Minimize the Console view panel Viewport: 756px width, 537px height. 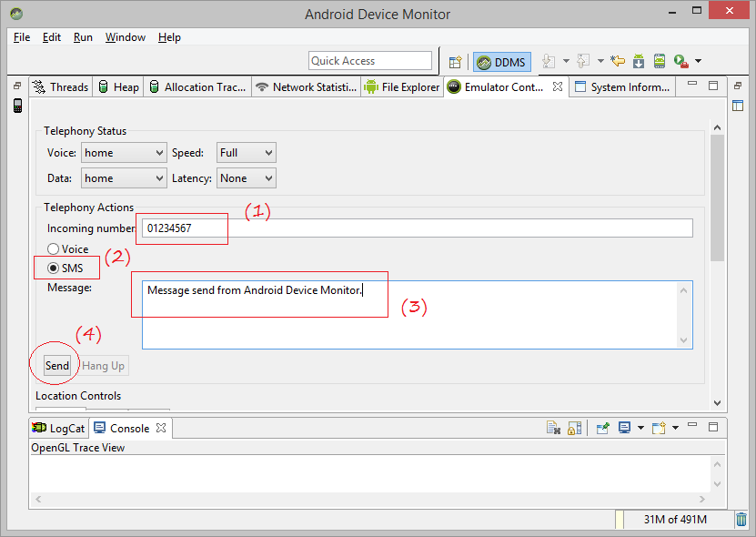[x=692, y=424]
